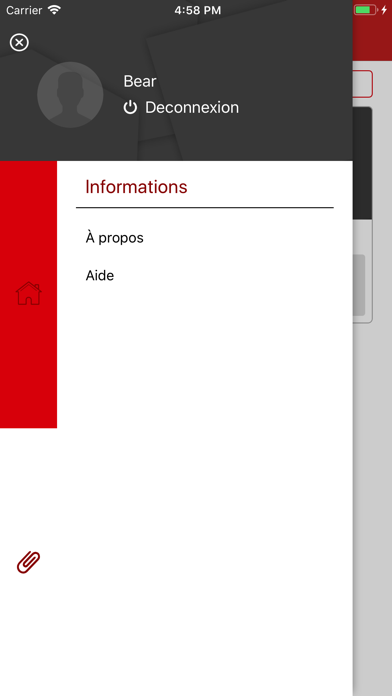392x696 pixels.
Task: Tap the Wi-Fi icon in status bar
Action: point(54,10)
